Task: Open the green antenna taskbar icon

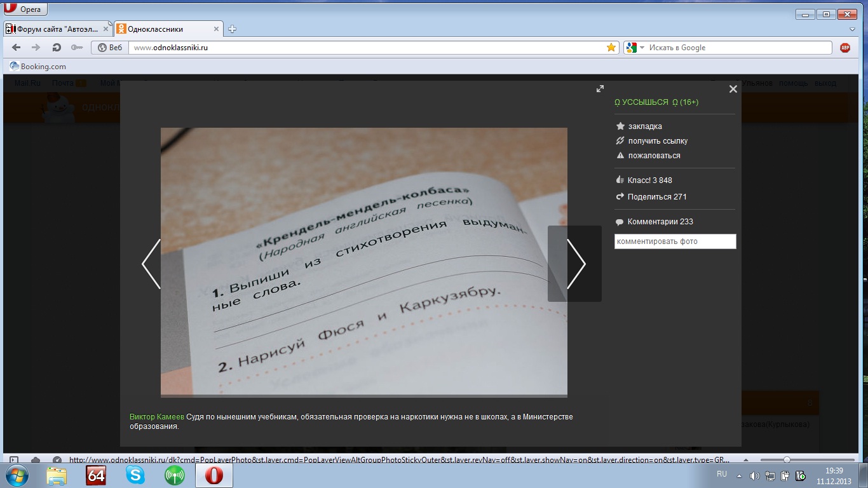Action: pos(175,475)
